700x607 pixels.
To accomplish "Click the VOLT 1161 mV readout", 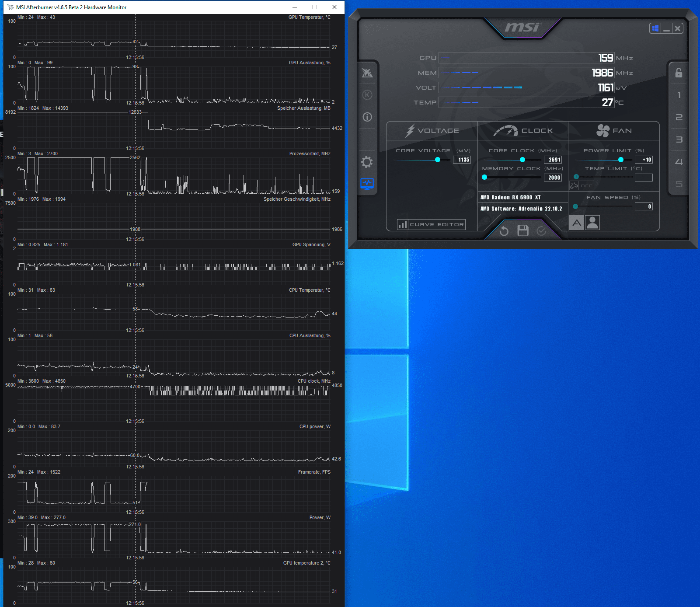I will pos(606,87).
